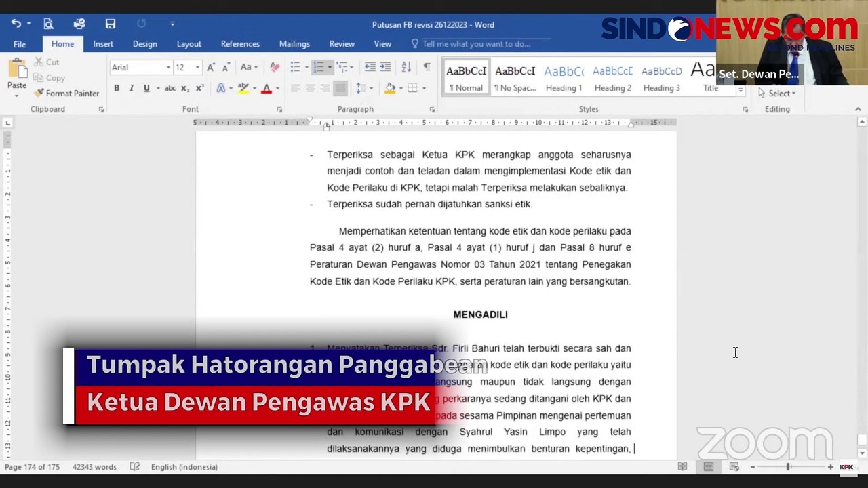This screenshot has height=488, width=868.
Task: Click word count 42343 words
Action: (x=94, y=467)
